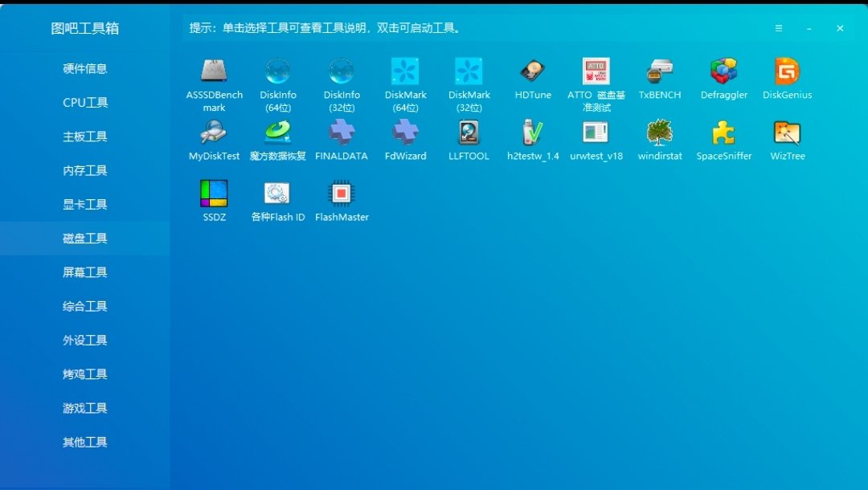
Task: Open the hamburger menu button
Action: (778, 28)
